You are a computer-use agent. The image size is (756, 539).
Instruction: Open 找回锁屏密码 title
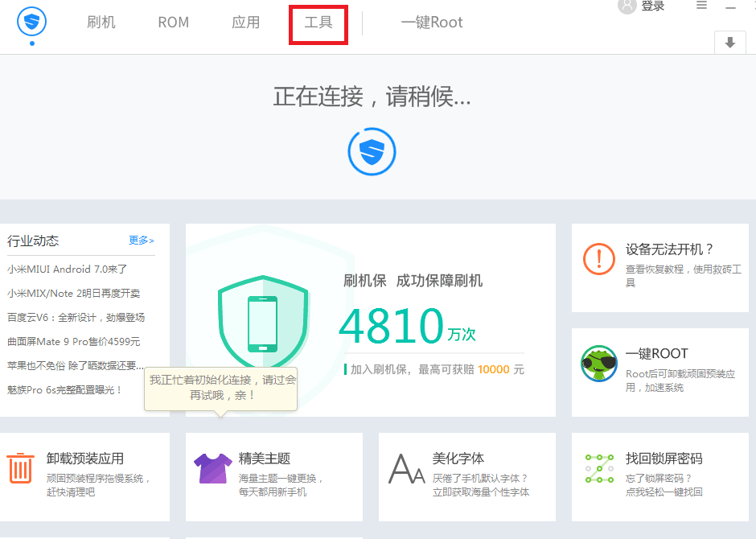[x=664, y=458]
